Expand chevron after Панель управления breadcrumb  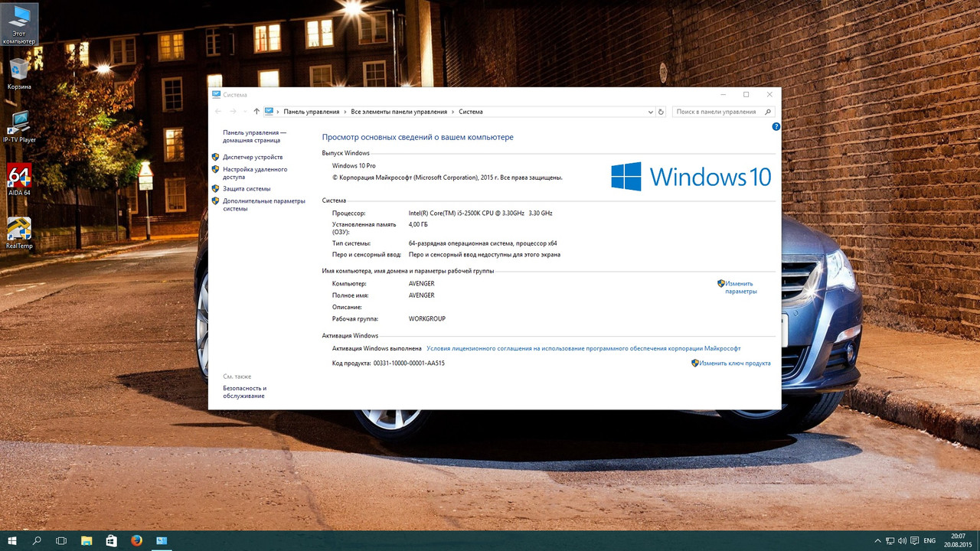tap(345, 112)
